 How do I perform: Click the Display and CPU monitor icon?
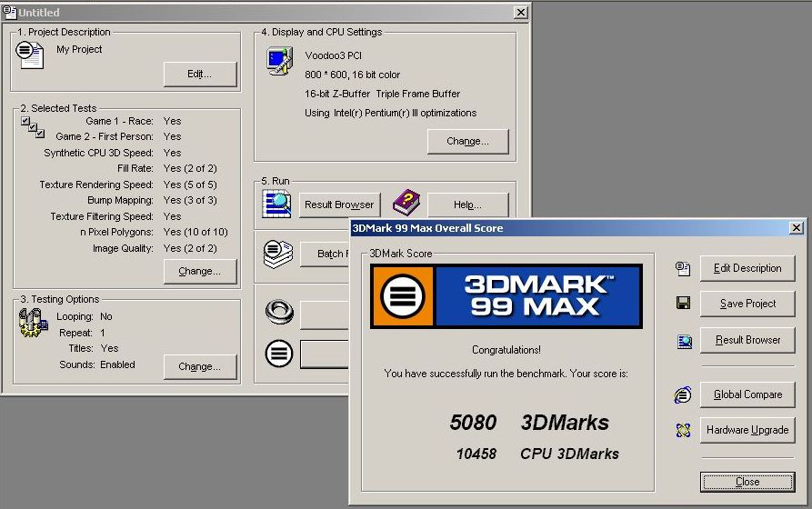point(280,61)
